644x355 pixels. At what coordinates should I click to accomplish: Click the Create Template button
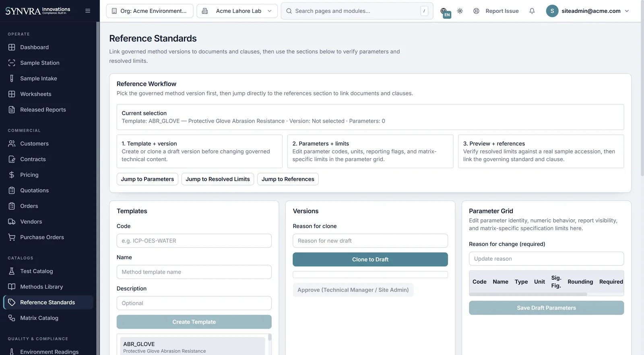click(194, 322)
